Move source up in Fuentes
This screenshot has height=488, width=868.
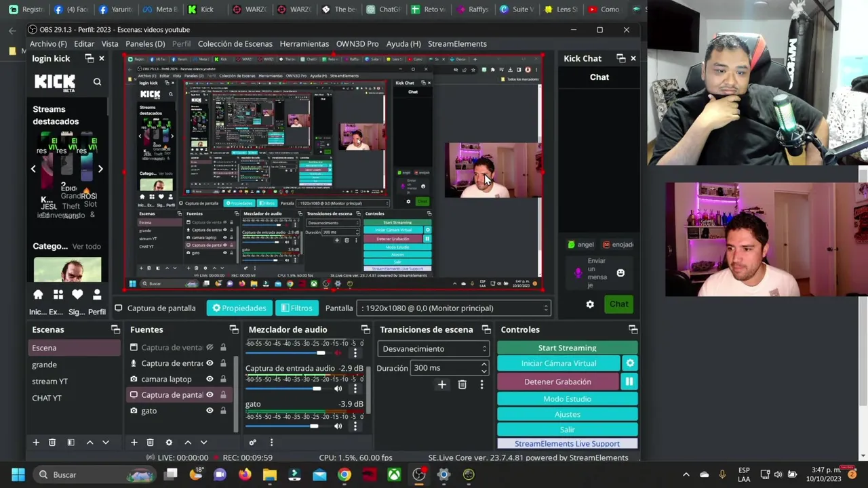tap(188, 443)
